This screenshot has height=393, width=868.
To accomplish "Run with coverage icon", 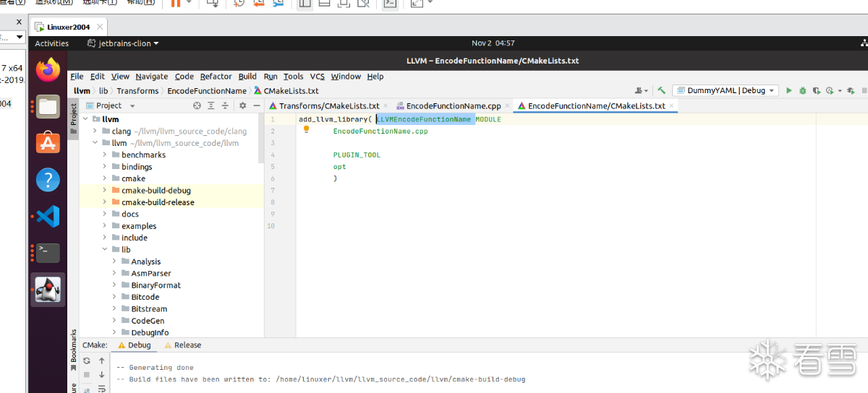I will pyautogui.click(x=816, y=90).
